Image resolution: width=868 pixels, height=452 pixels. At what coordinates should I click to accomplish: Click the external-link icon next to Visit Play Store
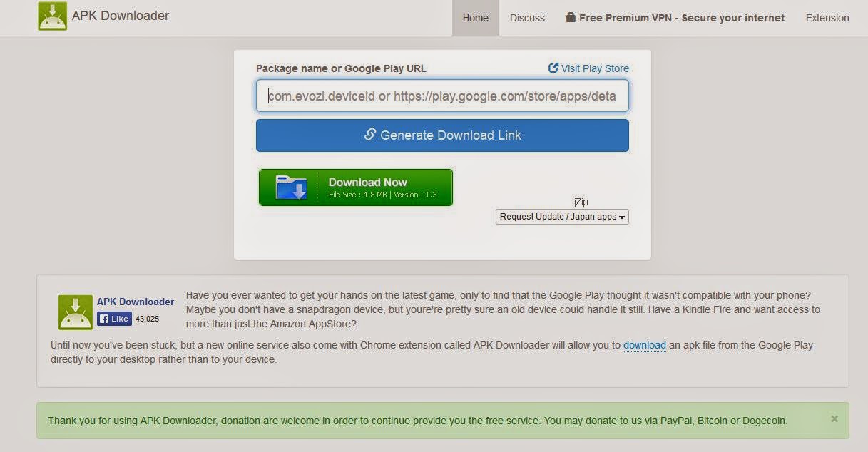click(553, 68)
